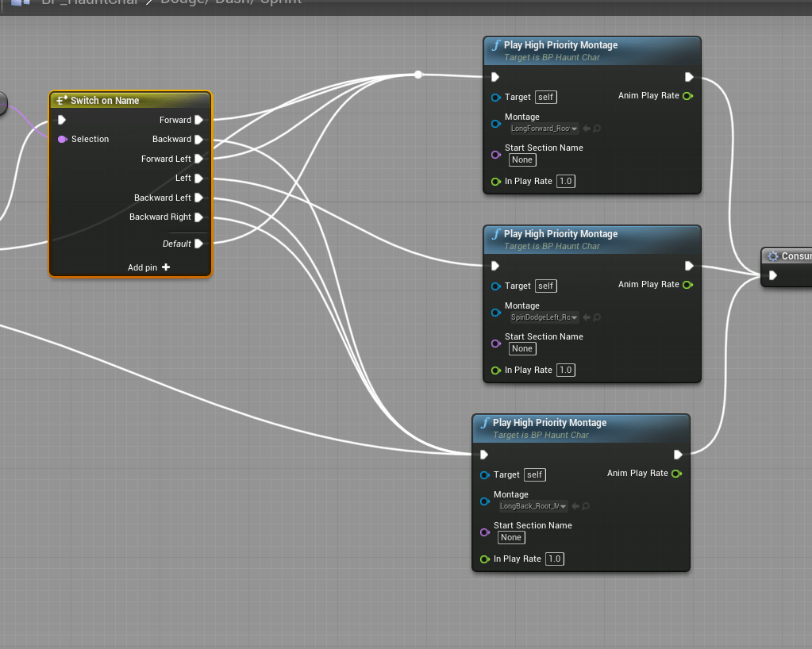This screenshot has height=649, width=812.
Task: Click browse magnifier beside LongBack montage
Action: (586, 506)
